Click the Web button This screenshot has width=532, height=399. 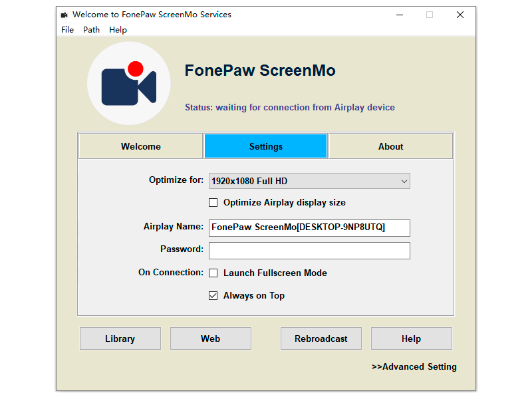211,338
